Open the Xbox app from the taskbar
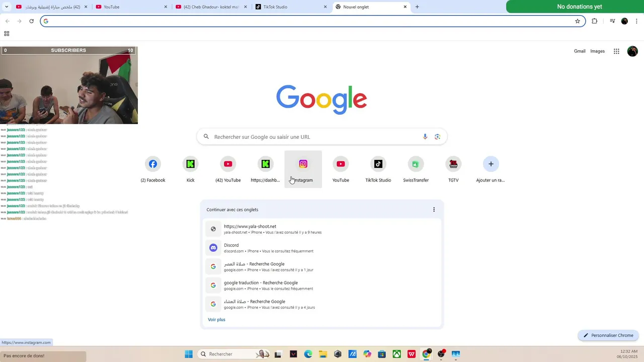The image size is (644, 362). tap(397, 354)
